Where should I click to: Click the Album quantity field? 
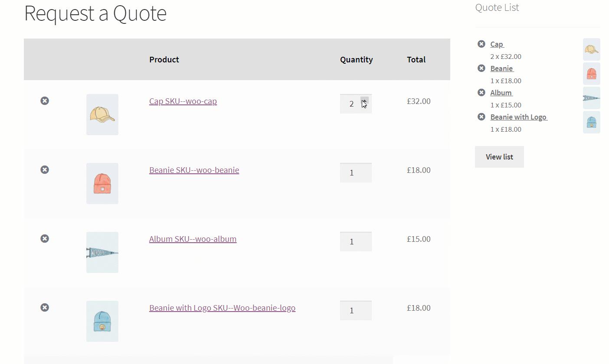(x=356, y=242)
